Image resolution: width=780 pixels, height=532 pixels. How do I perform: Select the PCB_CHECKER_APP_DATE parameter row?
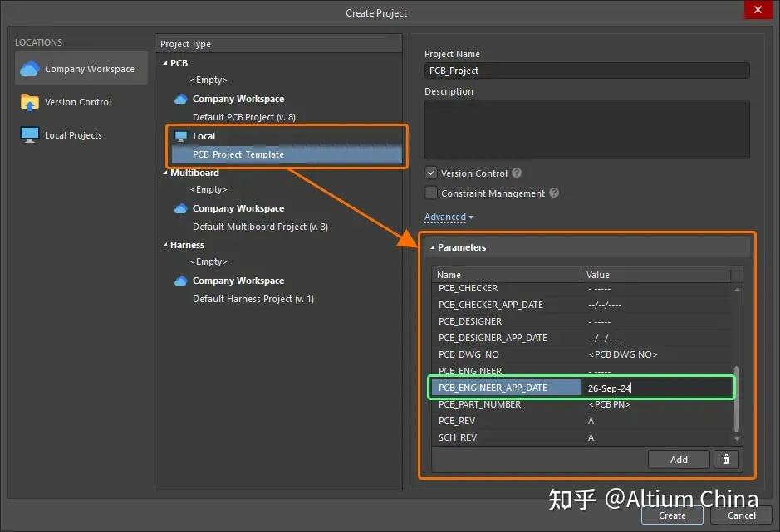point(582,305)
